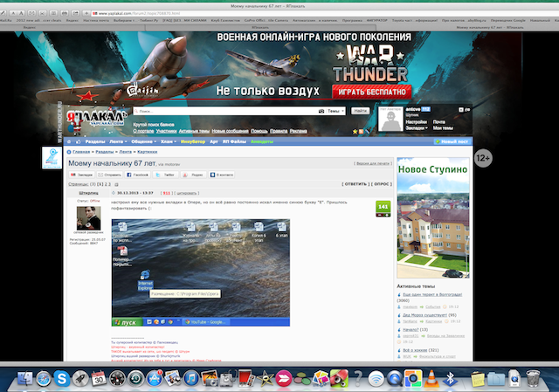This screenshot has width=559, height=392.
Task: Click the Найти search button
Action: pos(360,111)
